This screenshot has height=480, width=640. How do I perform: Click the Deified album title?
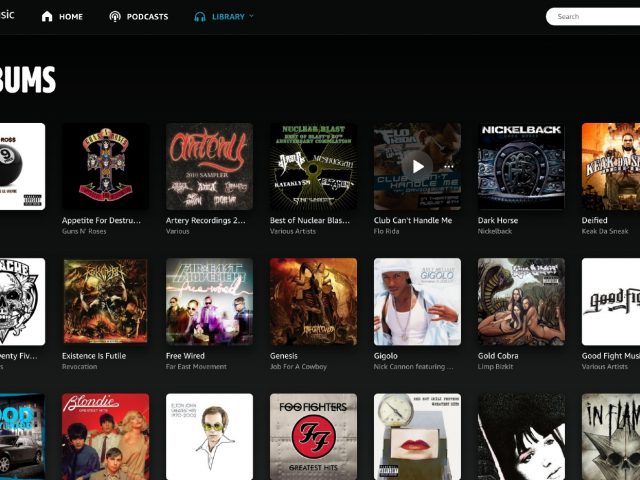(594, 220)
